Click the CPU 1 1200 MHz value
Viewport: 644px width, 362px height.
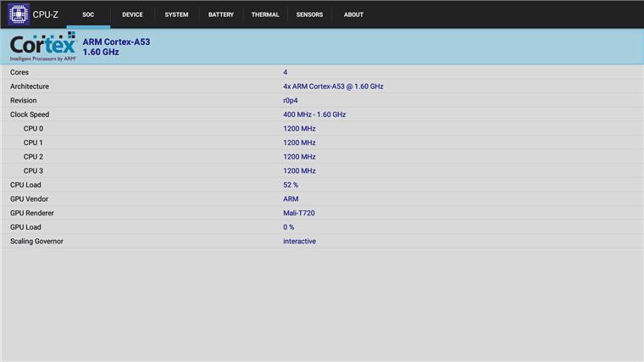click(x=299, y=142)
